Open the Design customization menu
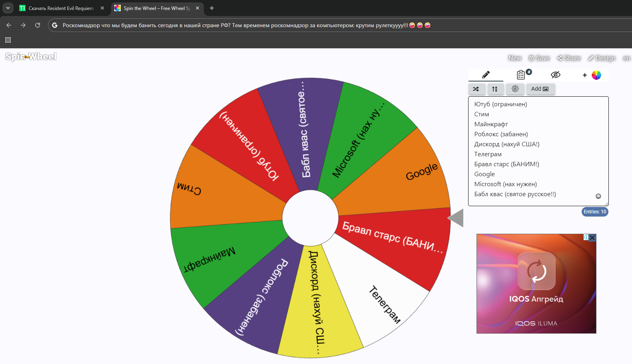The height and width of the screenshot is (364, 632). coord(602,58)
